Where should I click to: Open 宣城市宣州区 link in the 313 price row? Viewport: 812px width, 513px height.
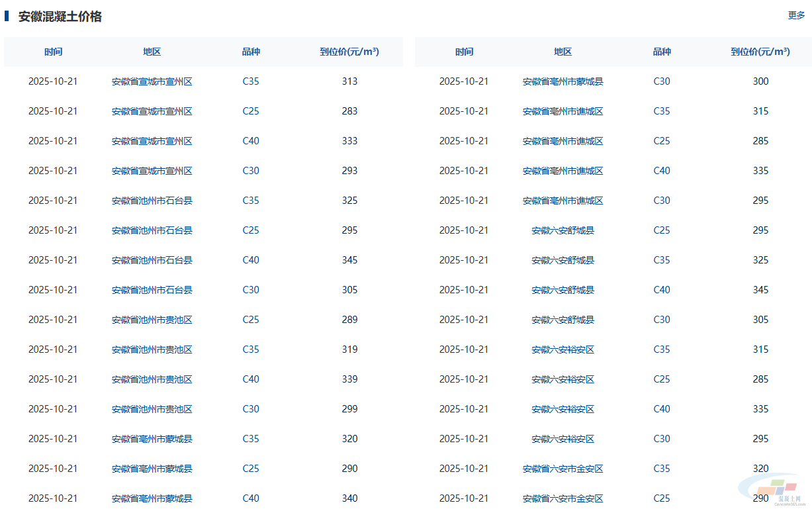(152, 81)
